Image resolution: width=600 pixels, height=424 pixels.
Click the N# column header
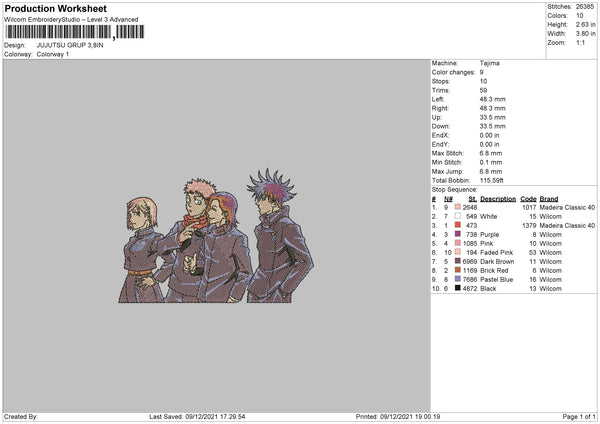[x=448, y=199]
